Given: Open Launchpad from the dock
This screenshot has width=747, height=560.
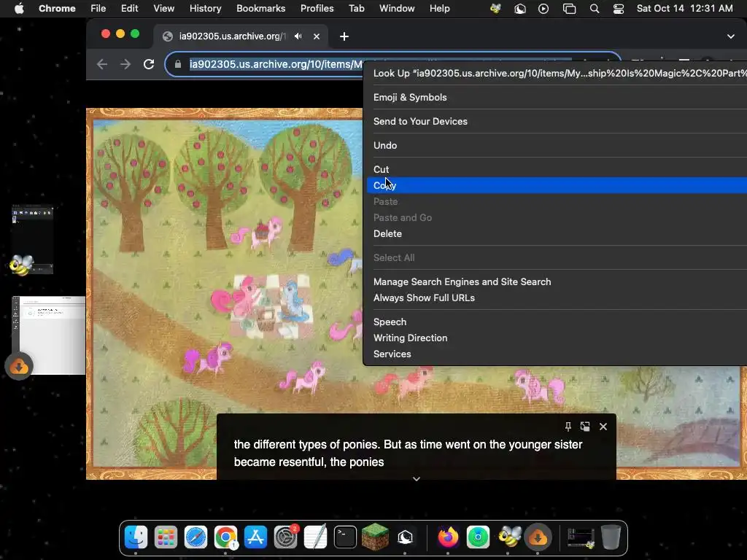Looking at the screenshot, I should coord(166,537).
